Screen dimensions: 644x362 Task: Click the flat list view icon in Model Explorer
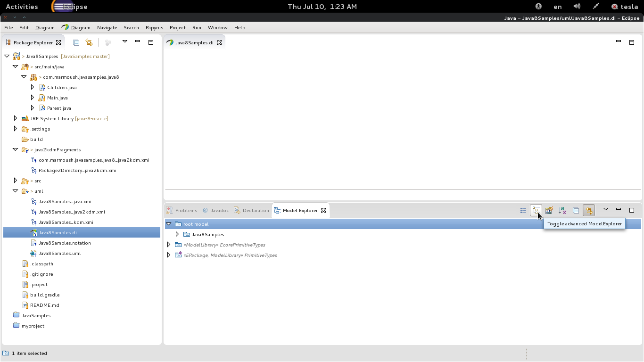pyautogui.click(x=523, y=210)
